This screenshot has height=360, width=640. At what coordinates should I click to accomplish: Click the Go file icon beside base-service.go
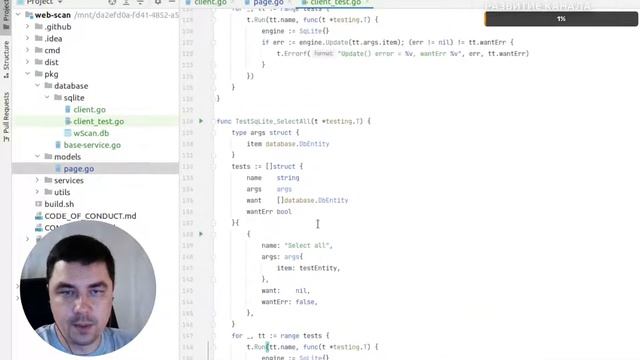click(x=58, y=145)
